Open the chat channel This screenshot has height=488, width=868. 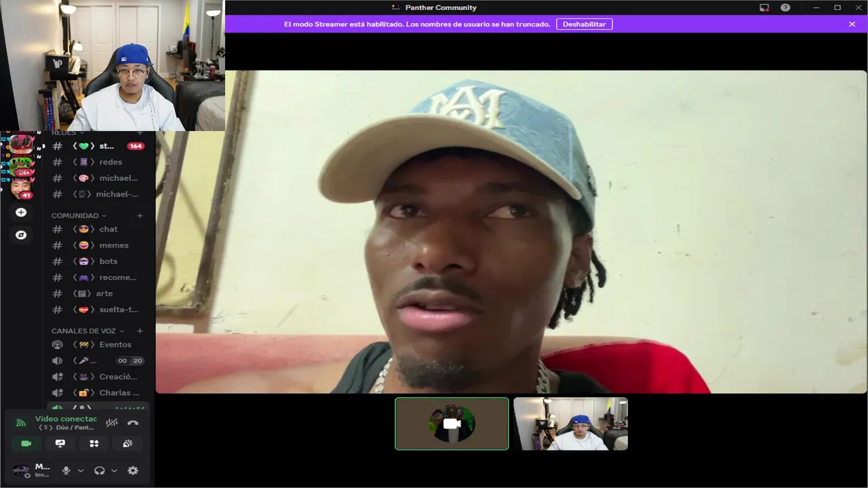coord(98,229)
